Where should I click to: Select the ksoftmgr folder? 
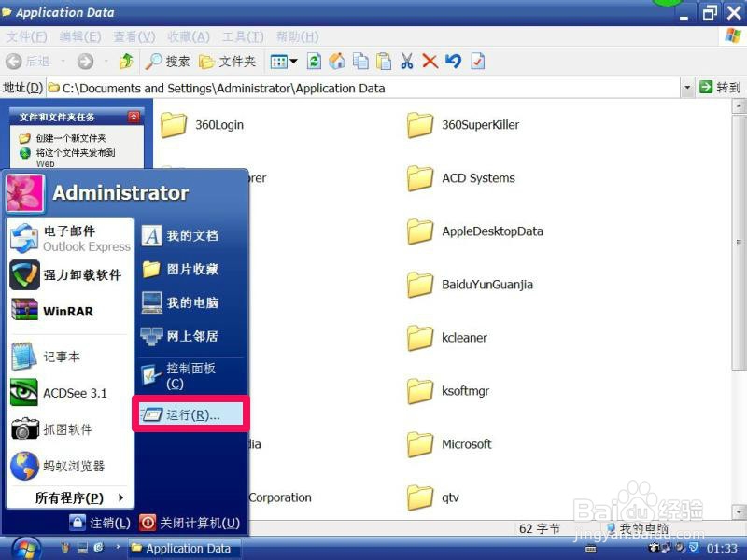point(448,391)
